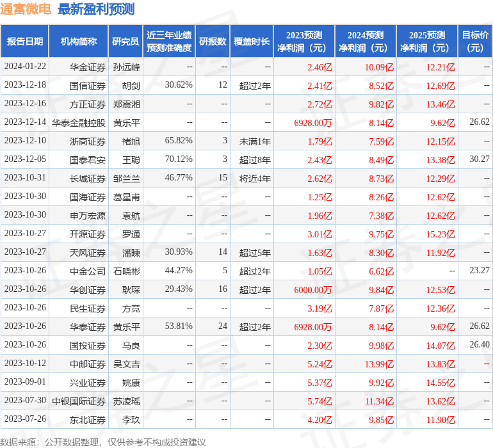This screenshot has height=448, width=493.
Task: Select institution 华金证券
Action: 88,67
